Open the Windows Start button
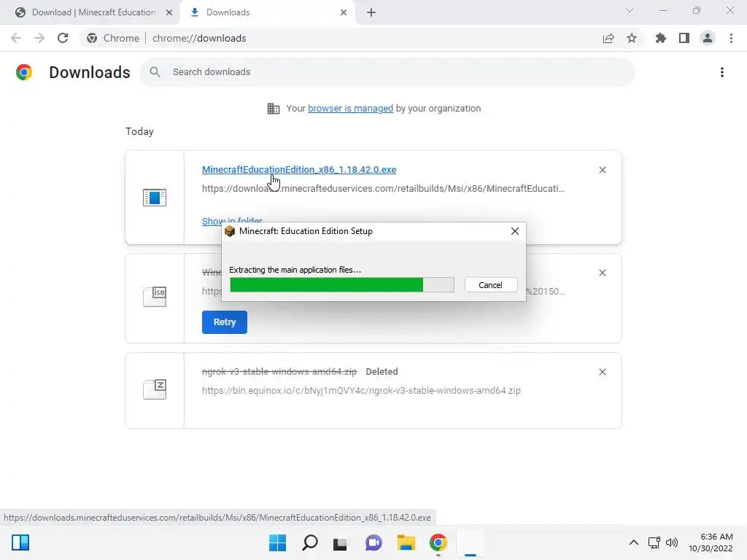Image resolution: width=747 pixels, height=560 pixels. click(x=277, y=542)
